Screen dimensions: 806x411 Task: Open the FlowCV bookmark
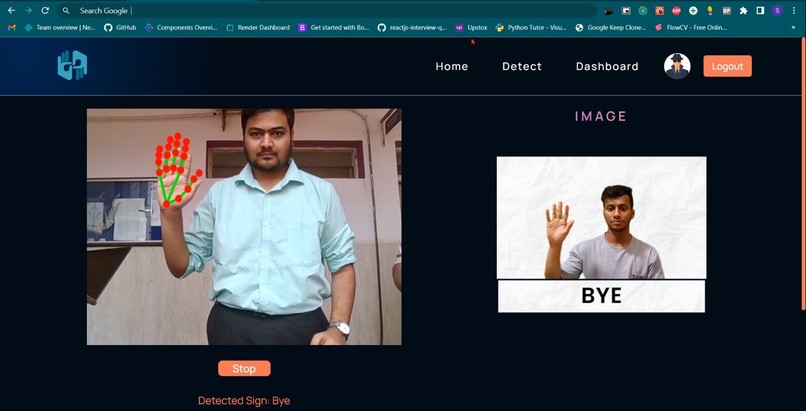pos(691,28)
